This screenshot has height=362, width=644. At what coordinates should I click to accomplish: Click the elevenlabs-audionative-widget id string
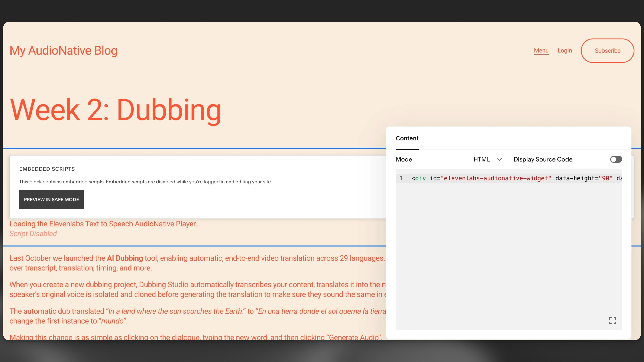point(495,178)
